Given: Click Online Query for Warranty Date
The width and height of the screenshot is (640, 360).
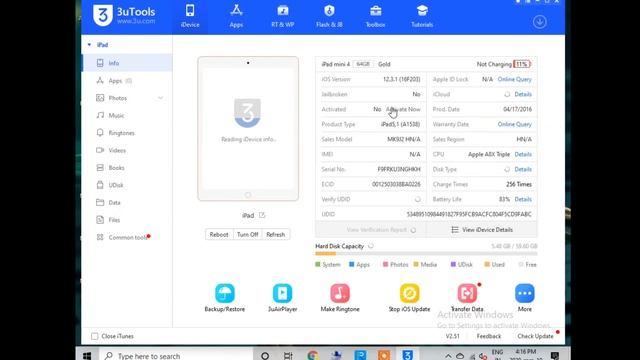Looking at the screenshot, I should point(514,124).
